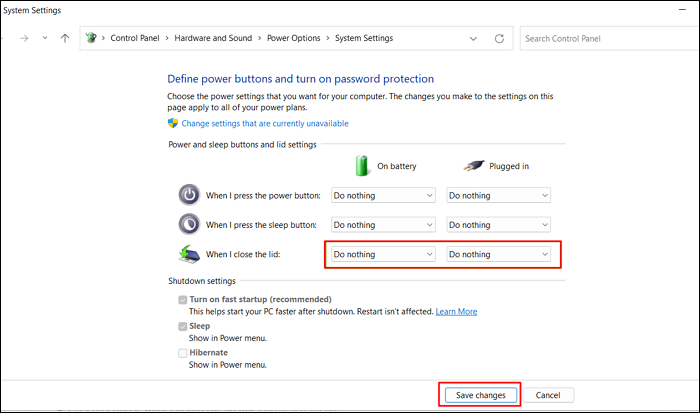Click the shield icon beside Change settings

click(x=173, y=123)
